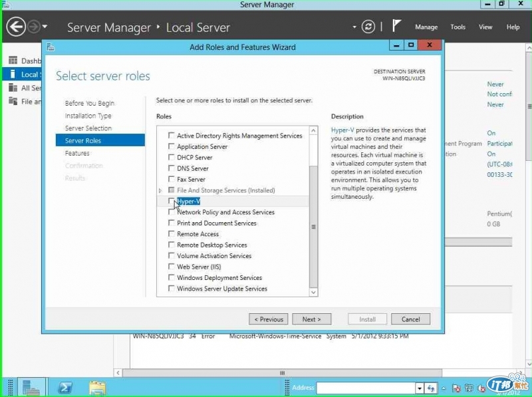Viewport: 532px width, 397px height.
Task: Click the Previous button
Action: coord(269,319)
